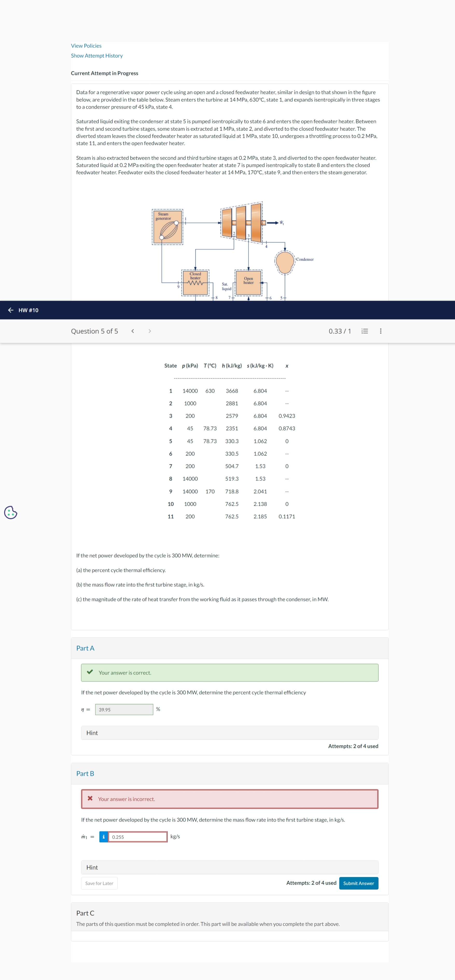
Task: Click the previous question chevron
Action: coord(132,331)
